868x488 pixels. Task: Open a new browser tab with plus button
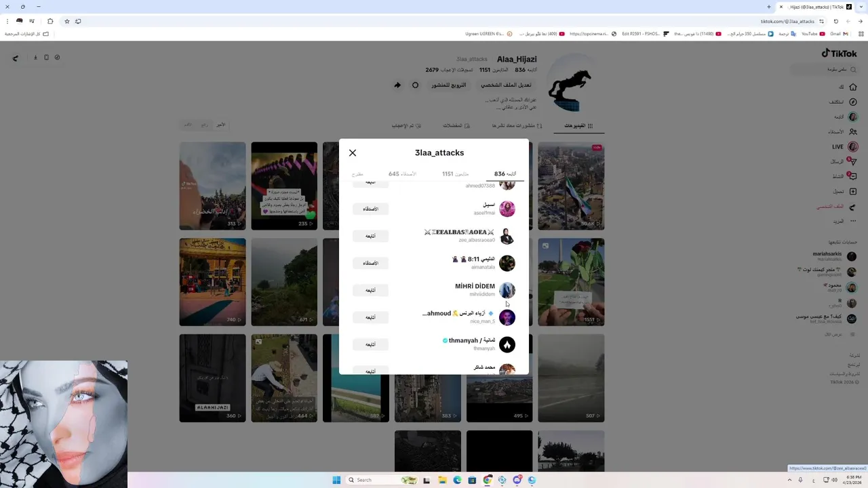[768, 7]
